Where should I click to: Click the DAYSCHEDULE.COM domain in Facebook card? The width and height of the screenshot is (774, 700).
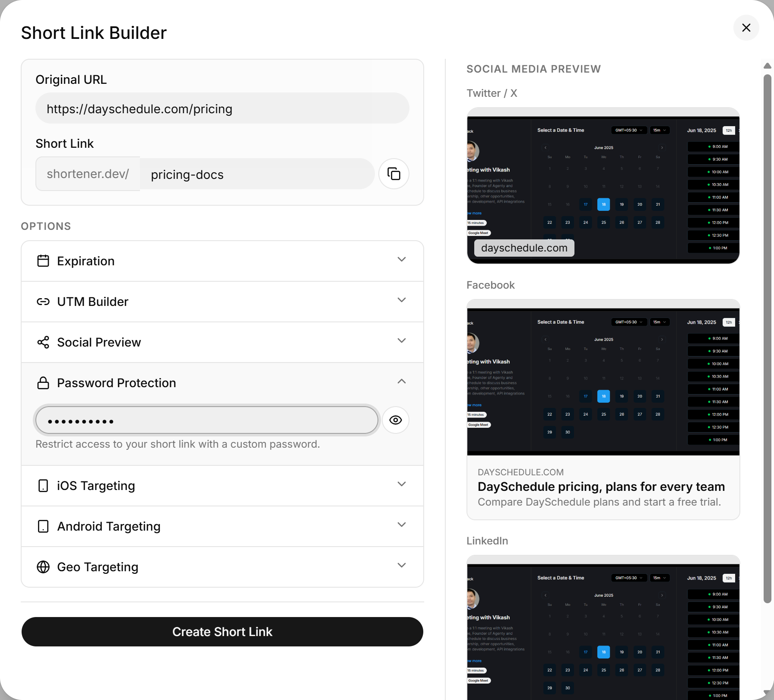coord(520,472)
